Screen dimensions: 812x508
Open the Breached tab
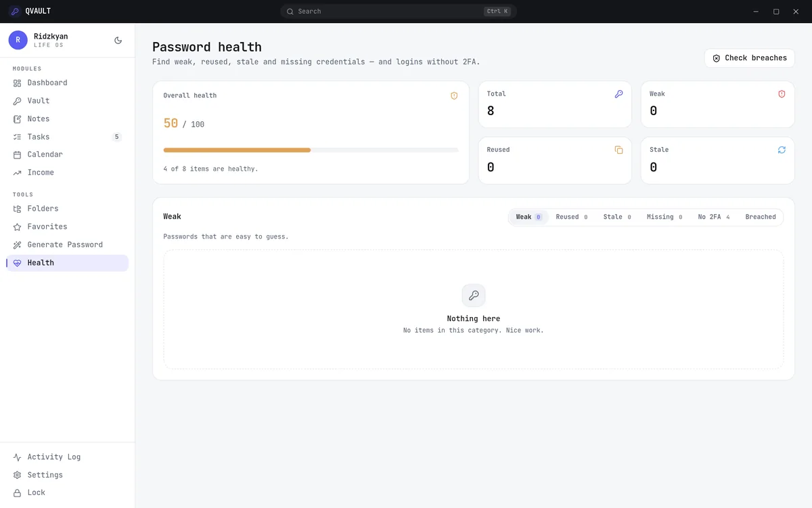coord(761,217)
